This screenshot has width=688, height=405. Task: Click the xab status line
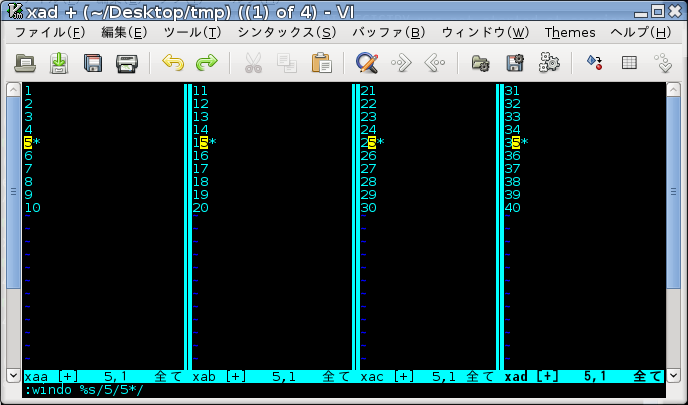click(272, 376)
